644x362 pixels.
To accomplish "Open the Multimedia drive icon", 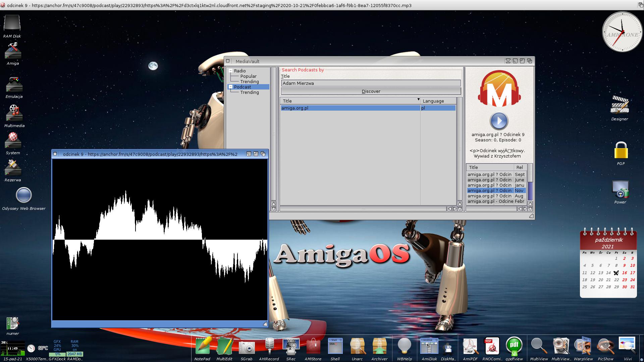I will click(14, 113).
